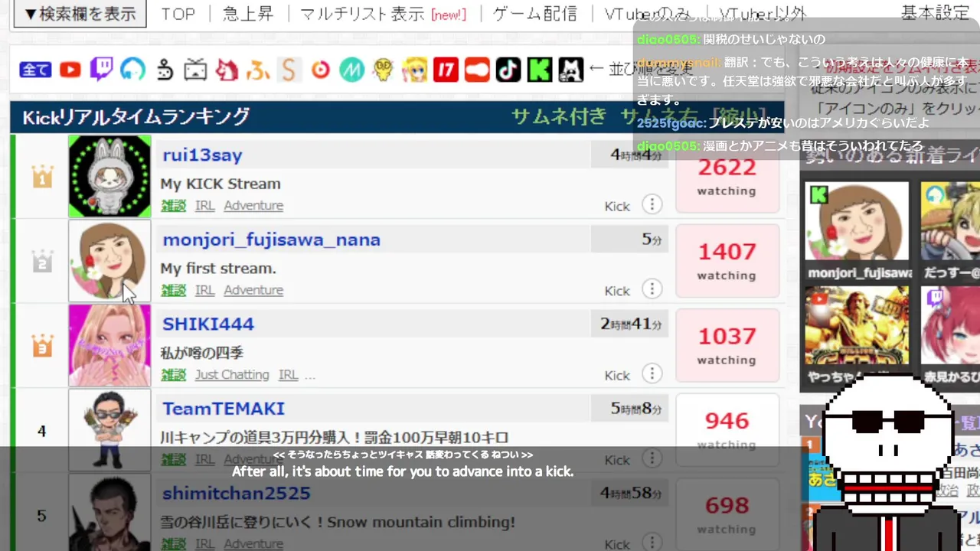This screenshot has height=551, width=980.
Task: Click the 1407 watching count box
Action: point(727,261)
